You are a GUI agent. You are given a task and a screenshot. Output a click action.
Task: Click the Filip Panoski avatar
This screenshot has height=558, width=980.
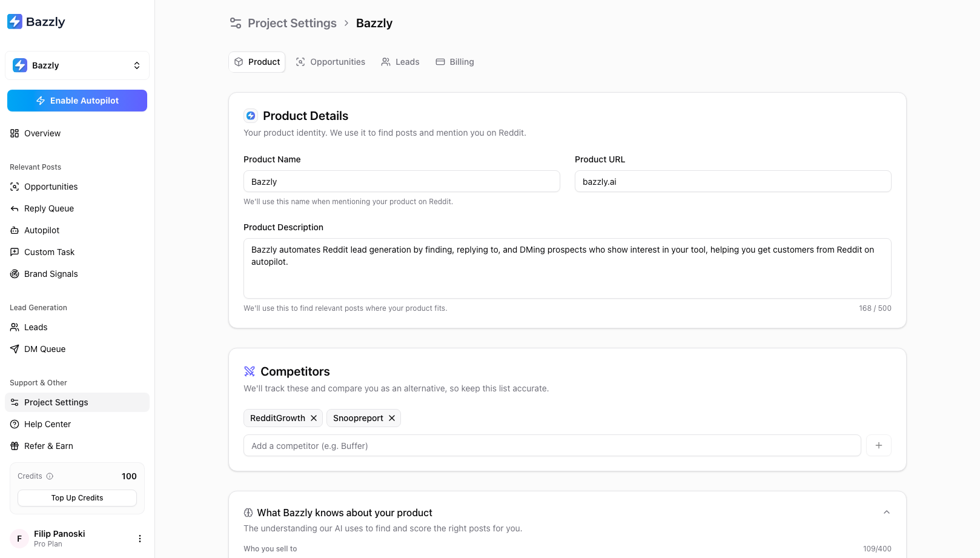click(19, 539)
